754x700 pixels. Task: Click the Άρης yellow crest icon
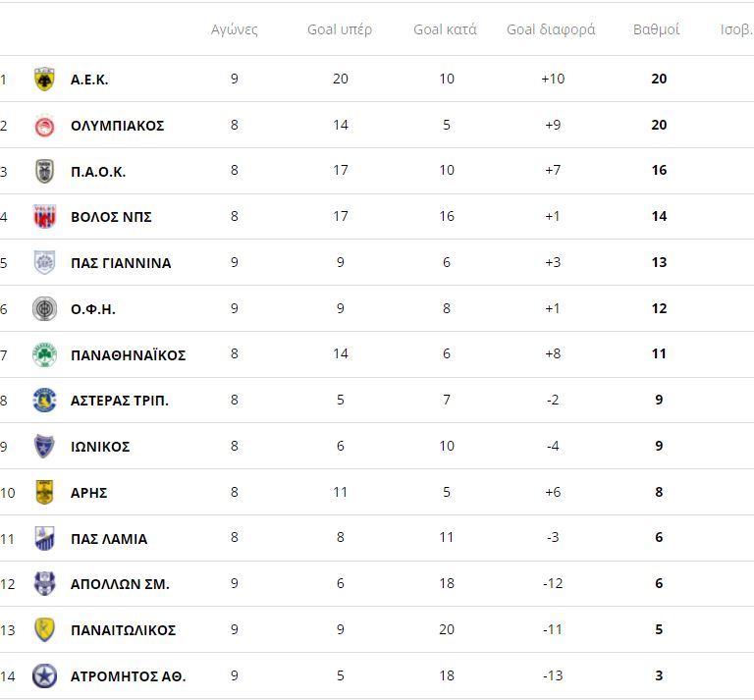coord(44,492)
